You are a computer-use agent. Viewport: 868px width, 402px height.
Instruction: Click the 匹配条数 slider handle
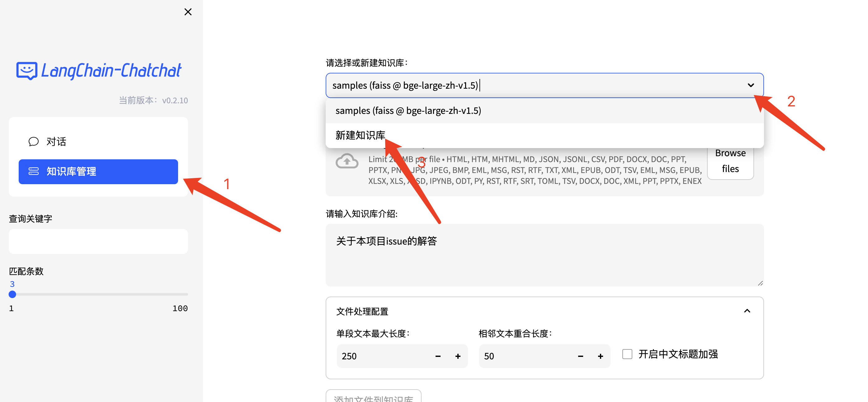click(12, 294)
